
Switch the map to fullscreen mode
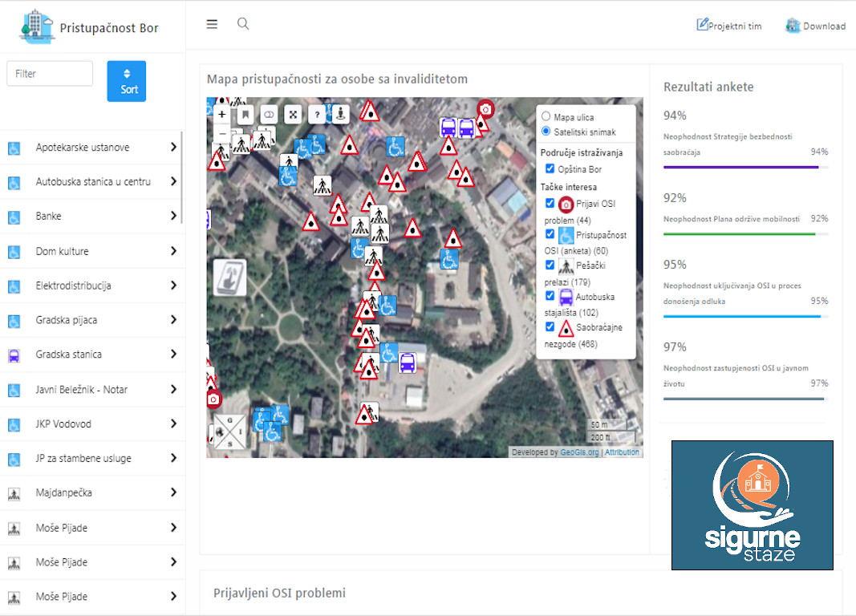tap(294, 115)
